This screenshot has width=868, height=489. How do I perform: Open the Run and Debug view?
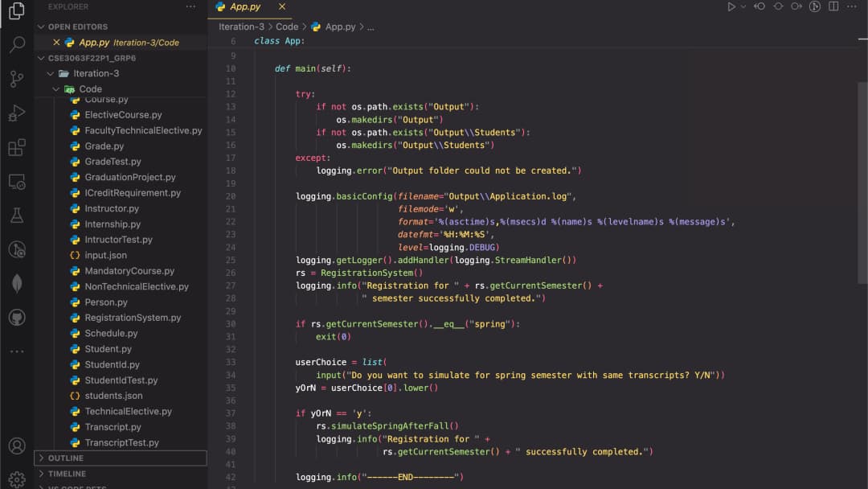18,112
